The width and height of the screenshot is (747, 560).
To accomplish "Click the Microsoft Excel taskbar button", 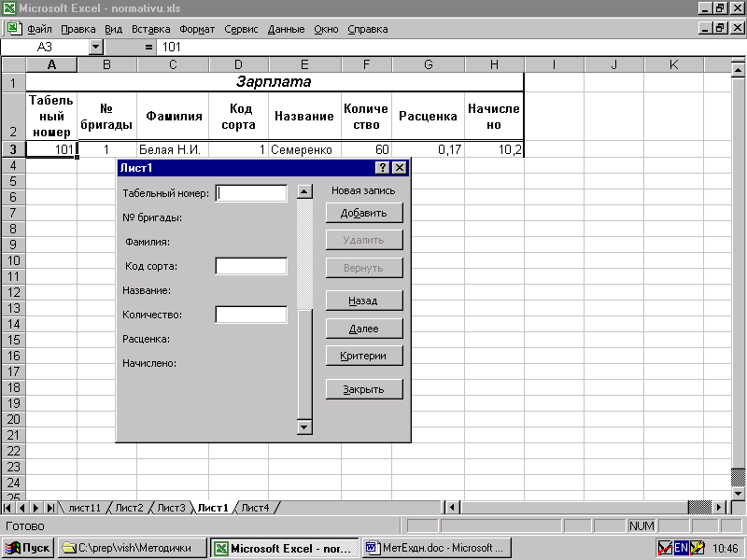I will (285, 548).
